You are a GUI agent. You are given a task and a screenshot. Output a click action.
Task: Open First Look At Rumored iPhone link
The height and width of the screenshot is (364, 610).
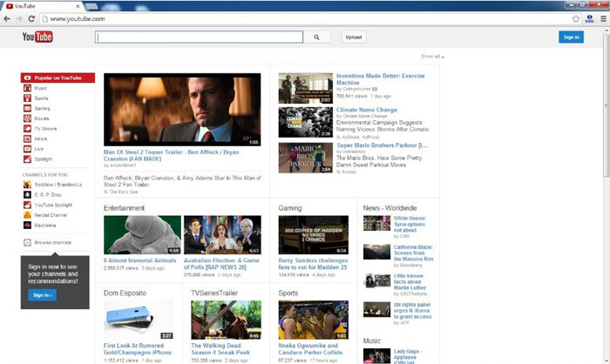tap(138, 349)
